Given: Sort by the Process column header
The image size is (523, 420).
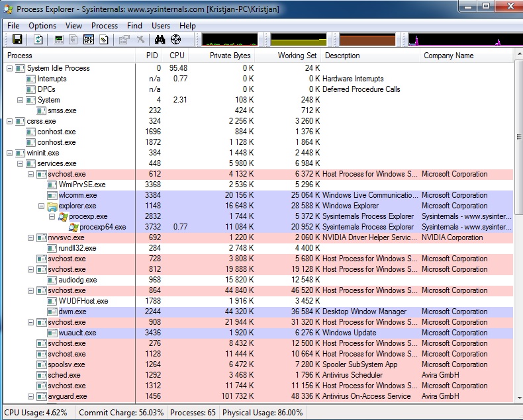Looking at the screenshot, I should coord(70,56).
